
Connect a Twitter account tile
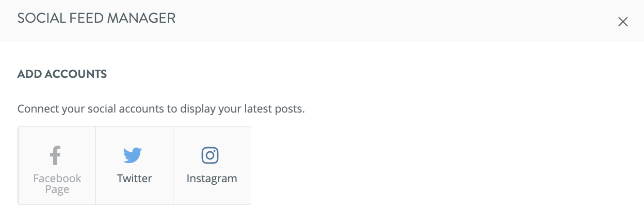134,165
